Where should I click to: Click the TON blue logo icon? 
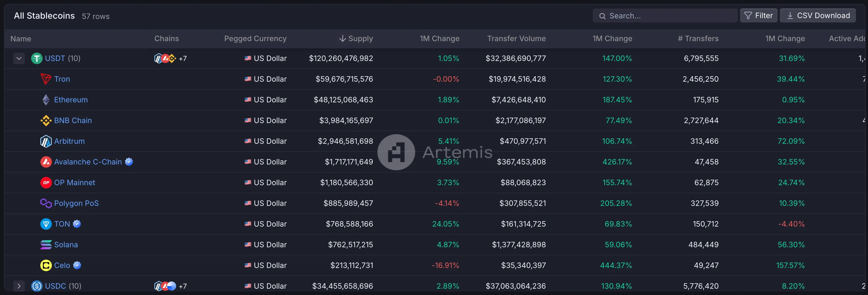(46, 224)
